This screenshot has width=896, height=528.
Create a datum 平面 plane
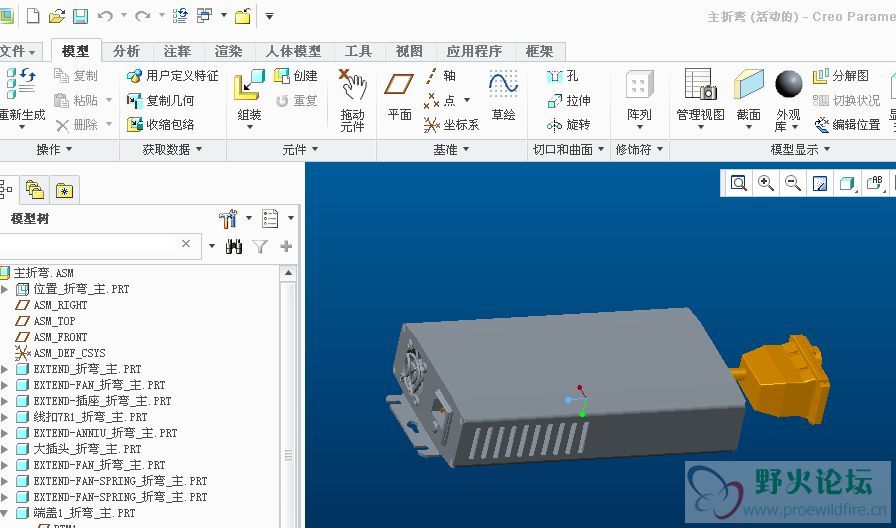coord(399,95)
